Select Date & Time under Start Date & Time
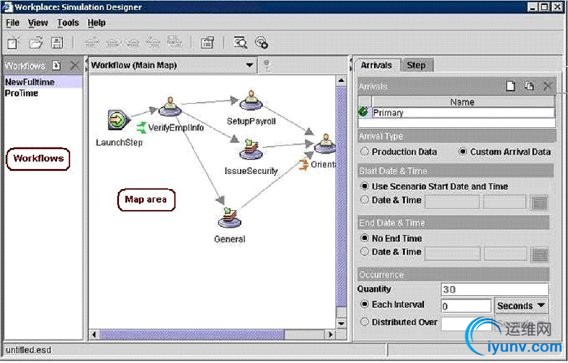 tap(364, 200)
